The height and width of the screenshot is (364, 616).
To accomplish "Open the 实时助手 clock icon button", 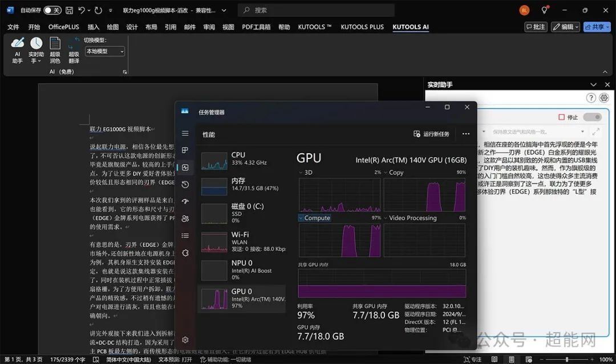I will point(36,44).
